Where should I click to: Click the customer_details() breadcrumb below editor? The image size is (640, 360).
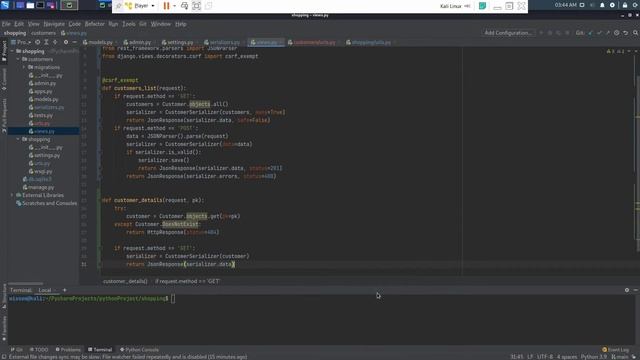(x=125, y=281)
